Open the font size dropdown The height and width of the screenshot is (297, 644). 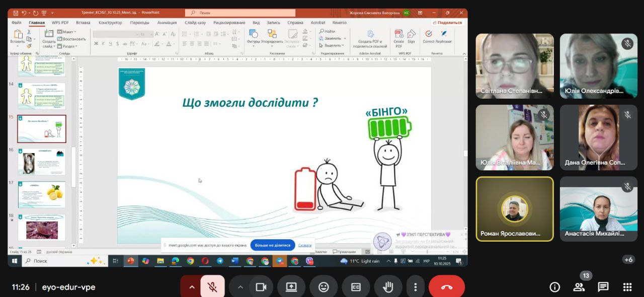pos(146,34)
